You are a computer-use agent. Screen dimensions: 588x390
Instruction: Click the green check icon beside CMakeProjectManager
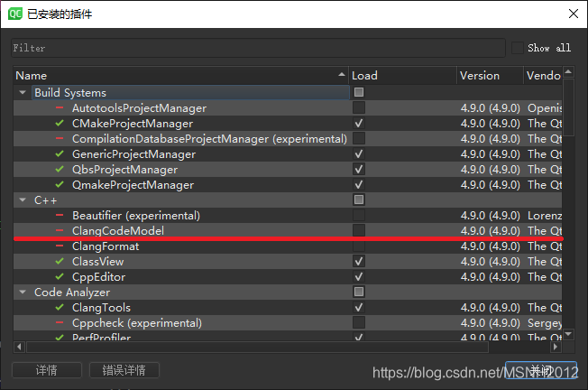tap(60, 123)
